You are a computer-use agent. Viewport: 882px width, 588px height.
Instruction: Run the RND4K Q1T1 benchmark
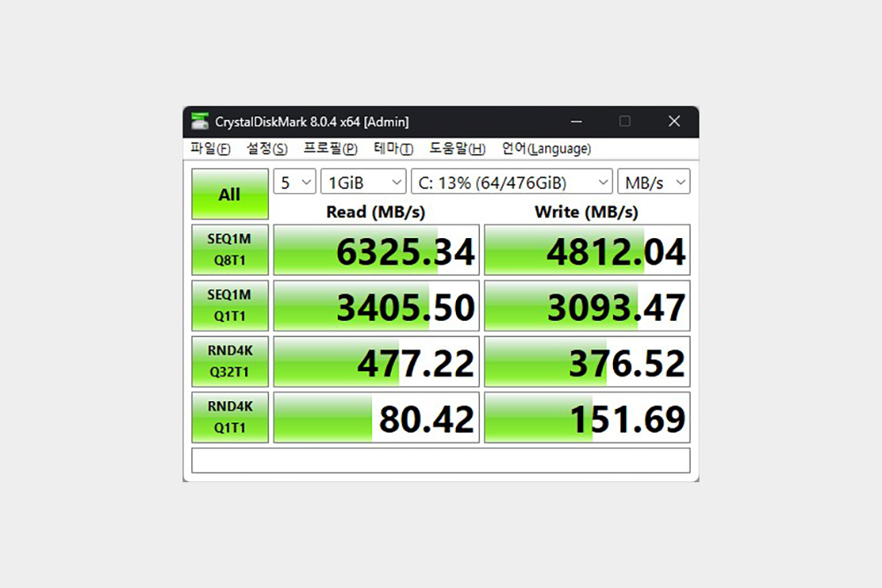point(230,417)
